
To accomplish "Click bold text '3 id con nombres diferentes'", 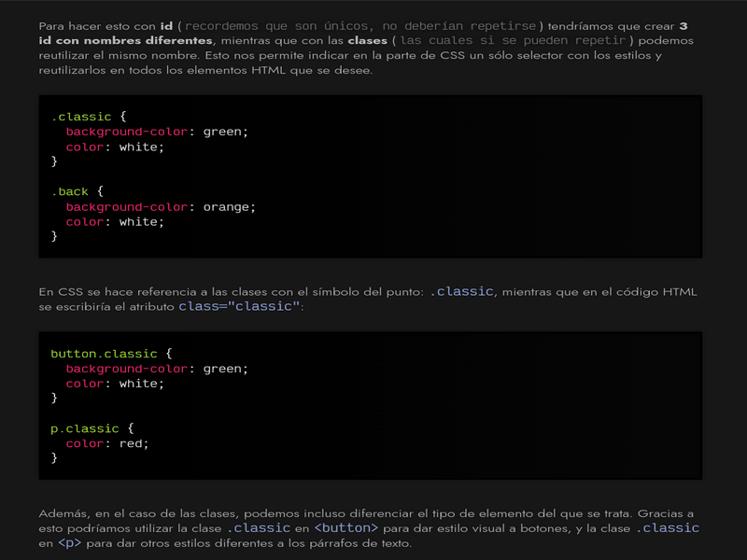I will pyautogui.click(x=363, y=33).
